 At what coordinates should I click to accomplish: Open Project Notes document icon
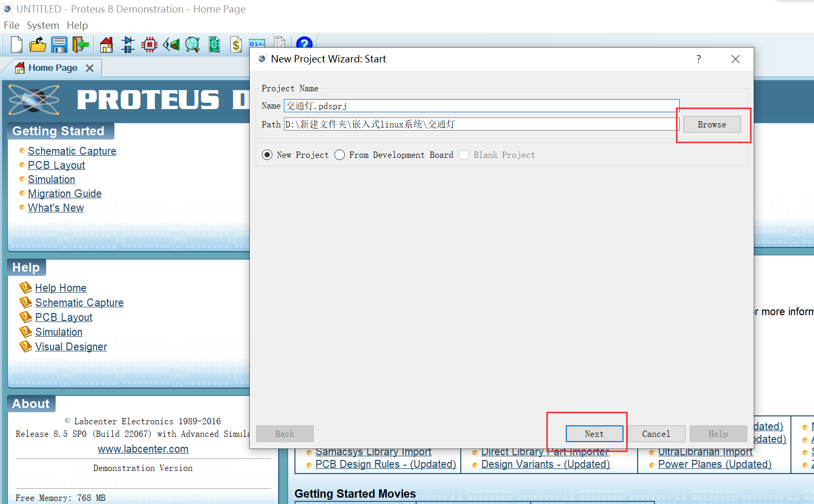[280, 42]
